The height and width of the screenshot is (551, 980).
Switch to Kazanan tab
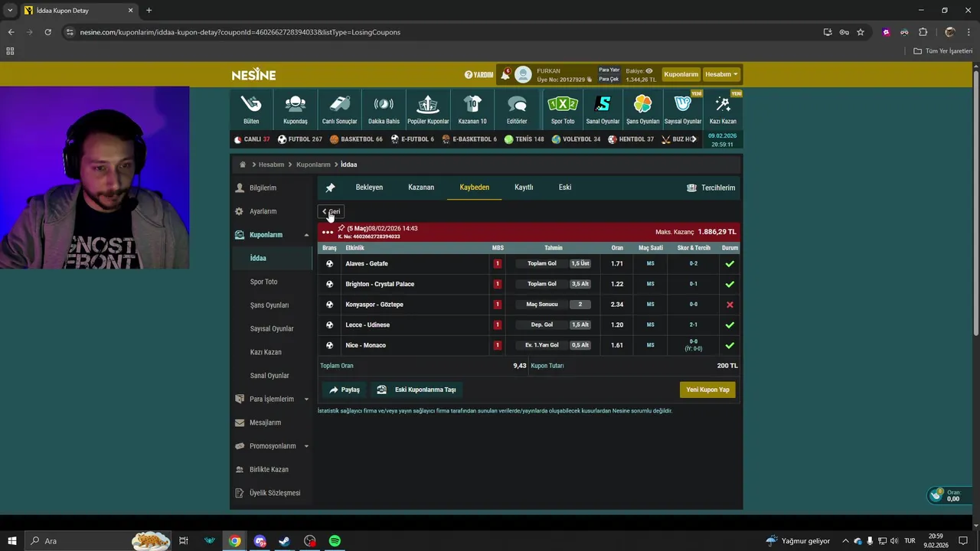tap(421, 187)
